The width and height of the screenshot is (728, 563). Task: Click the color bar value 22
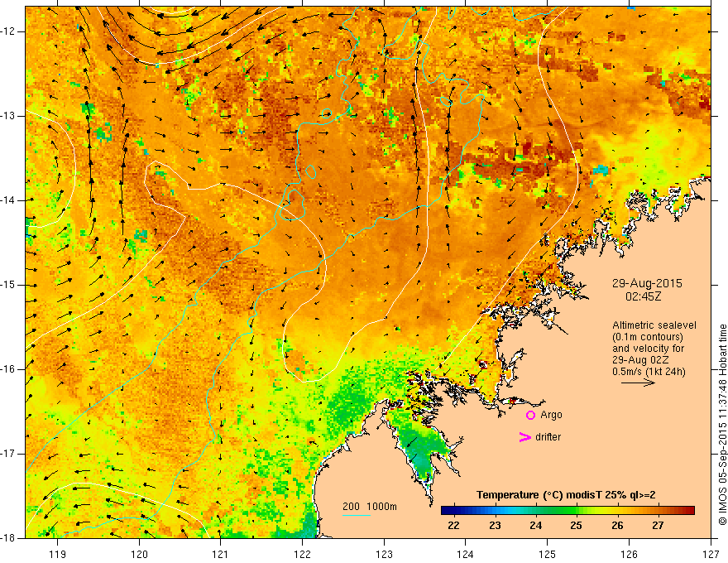pos(453,526)
